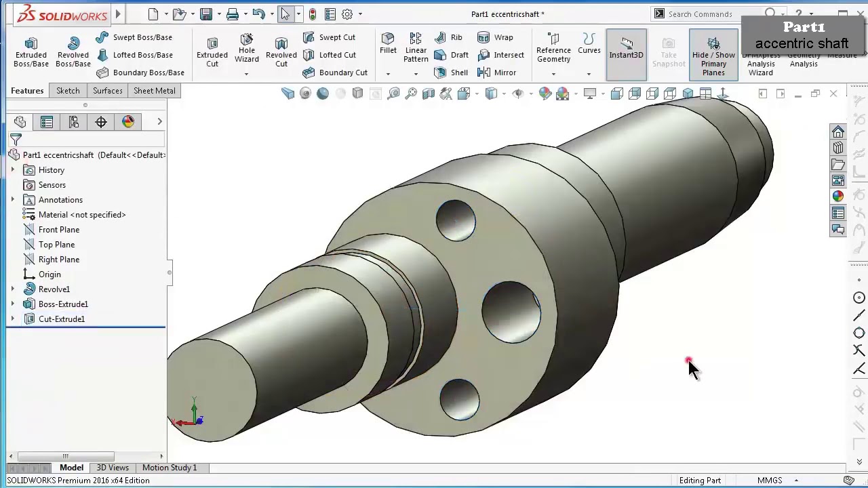
Task: Expand the SolidWorks menu arrow
Action: (118, 14)
